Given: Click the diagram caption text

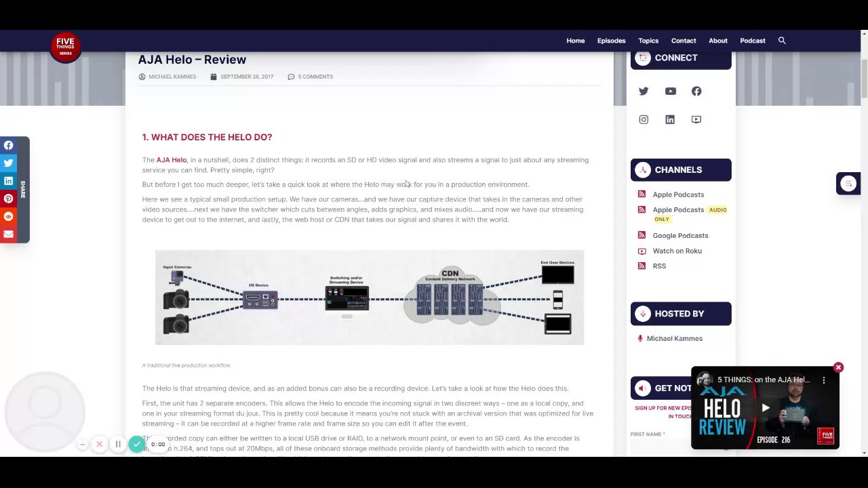Looking at the screenshot, I should pyautogui.click(x=186, y=365).
